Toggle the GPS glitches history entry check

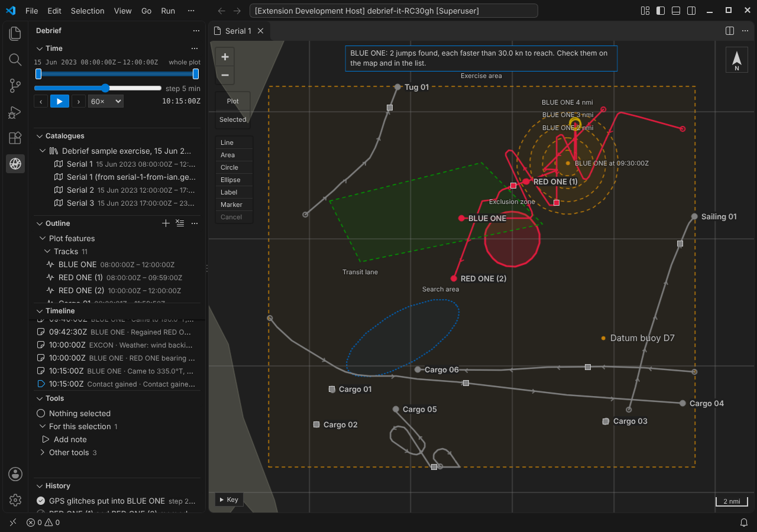click(x=41, y=501)
